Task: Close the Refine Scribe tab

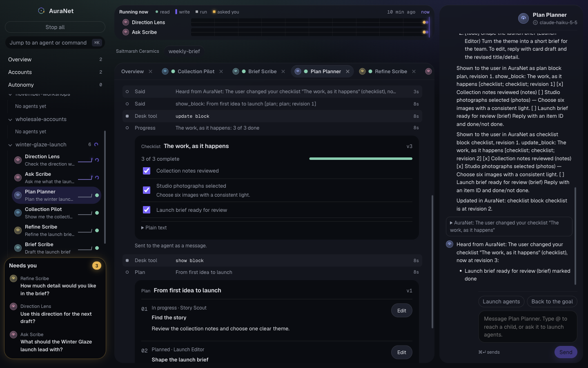Action: 414,72
